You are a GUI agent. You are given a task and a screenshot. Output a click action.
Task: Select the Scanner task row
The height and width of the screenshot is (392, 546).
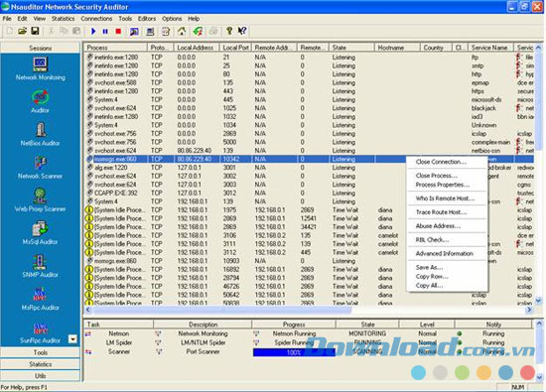click(308, 351)
